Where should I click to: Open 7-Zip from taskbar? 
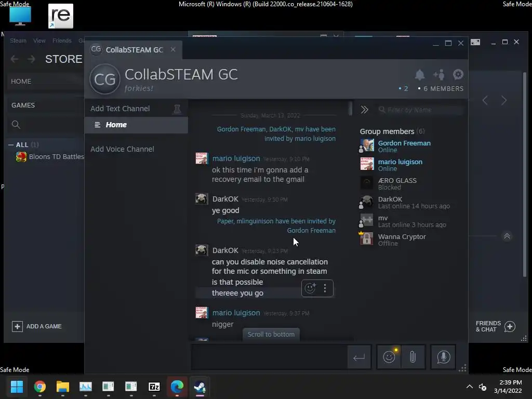[x=154, y=387]
